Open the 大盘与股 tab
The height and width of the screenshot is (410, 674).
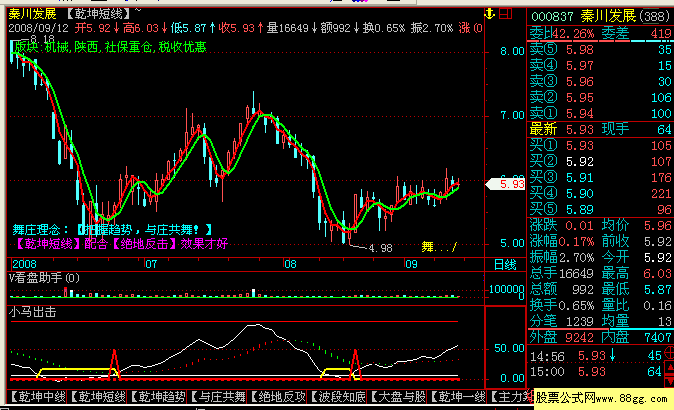coord(398,397)
